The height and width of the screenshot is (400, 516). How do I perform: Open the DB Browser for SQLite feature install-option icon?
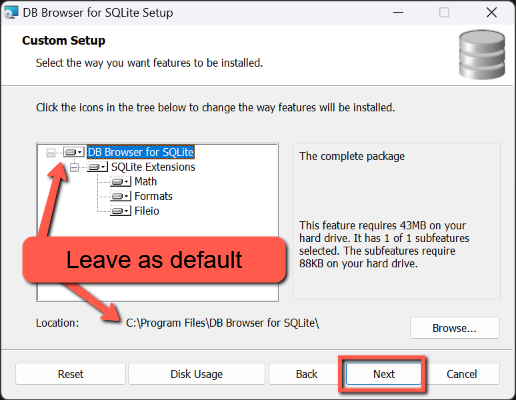click(73, 152)
